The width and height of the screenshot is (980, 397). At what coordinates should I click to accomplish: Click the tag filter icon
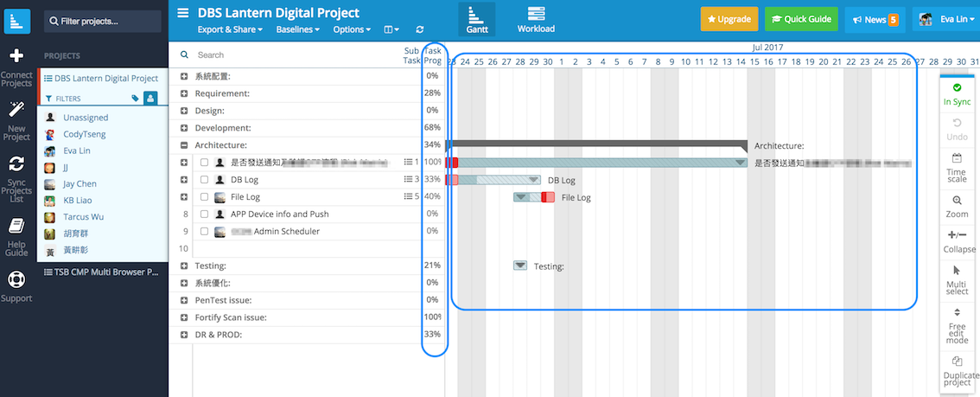coord(135,98)
